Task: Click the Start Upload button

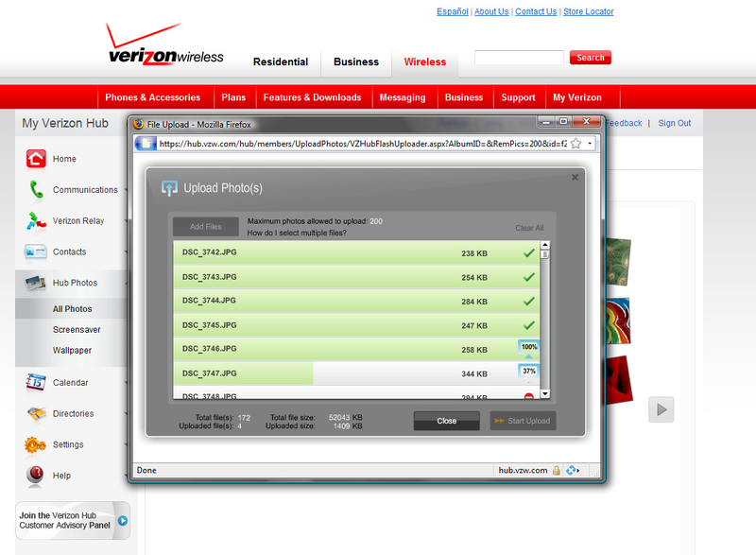Action: click(524, 421)
